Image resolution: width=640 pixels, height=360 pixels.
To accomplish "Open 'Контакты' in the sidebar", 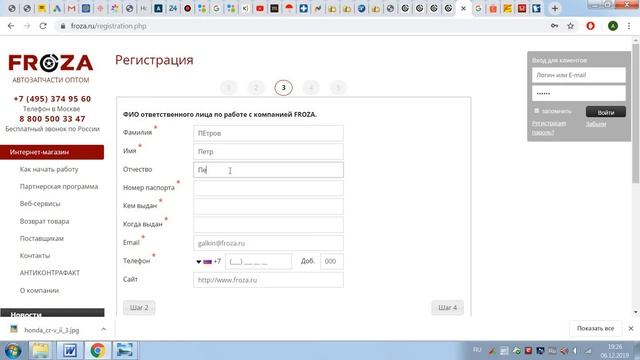I will click(x=35, y=256).
